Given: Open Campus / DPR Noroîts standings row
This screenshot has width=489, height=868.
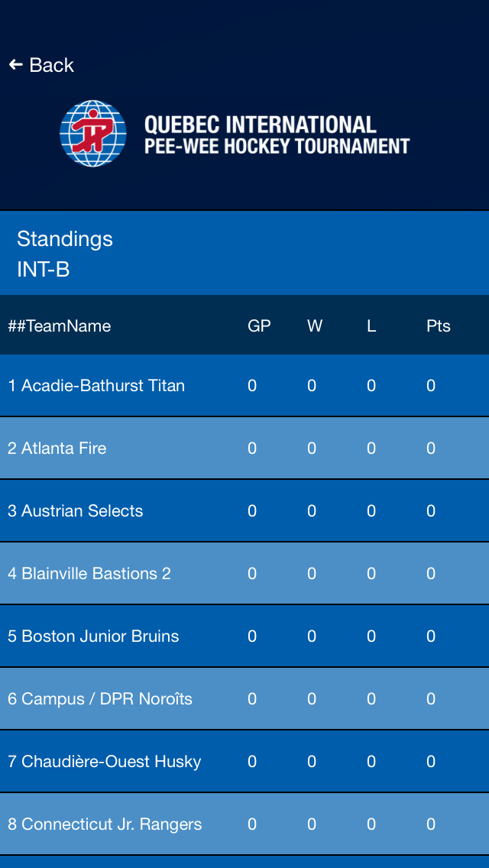Looking at the screenshot, I should click(x=244, y=698).
